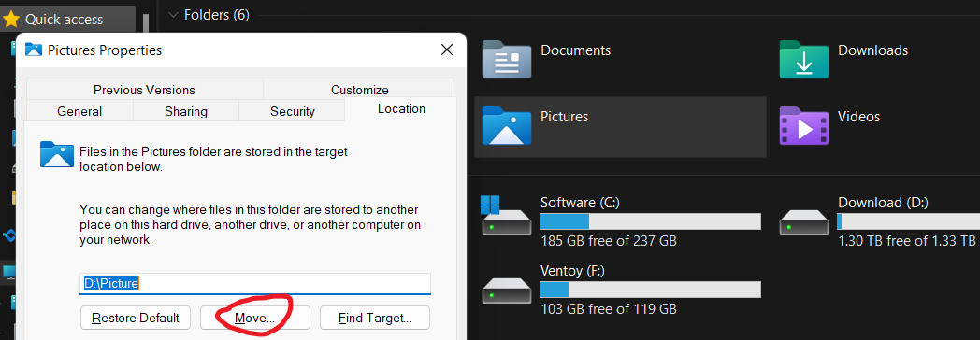Open the Download (D:) drive icon
Viewport: 980px width, 340px height.
tap(804, 222)
